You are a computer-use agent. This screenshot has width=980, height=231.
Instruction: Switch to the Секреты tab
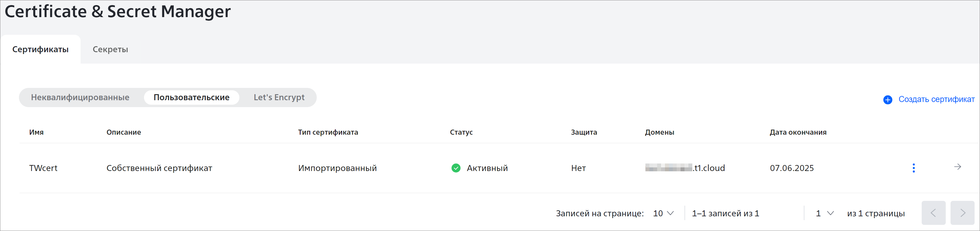point(110,49)
